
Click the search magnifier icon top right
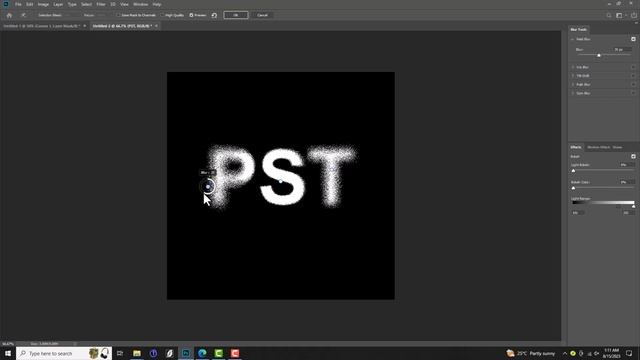[x=609, y=15]
